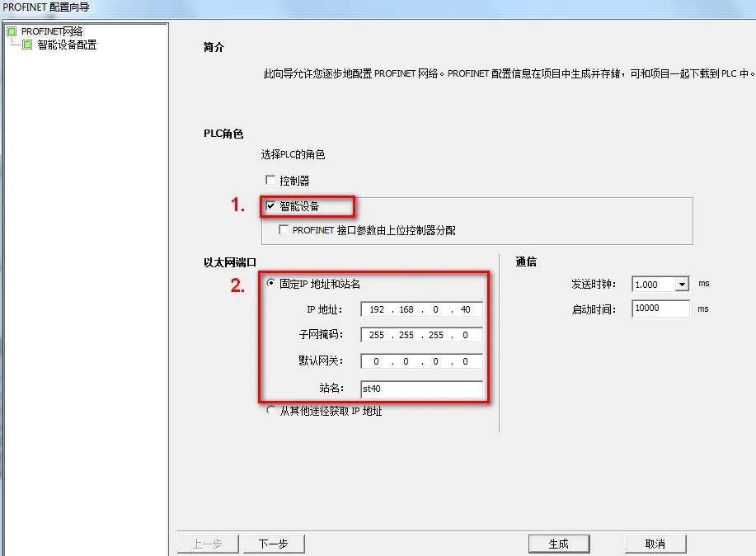Click the 子网掩码 input field
This screenshot has height=556, width=756.
pyautogui.click(x=421, y=335)
